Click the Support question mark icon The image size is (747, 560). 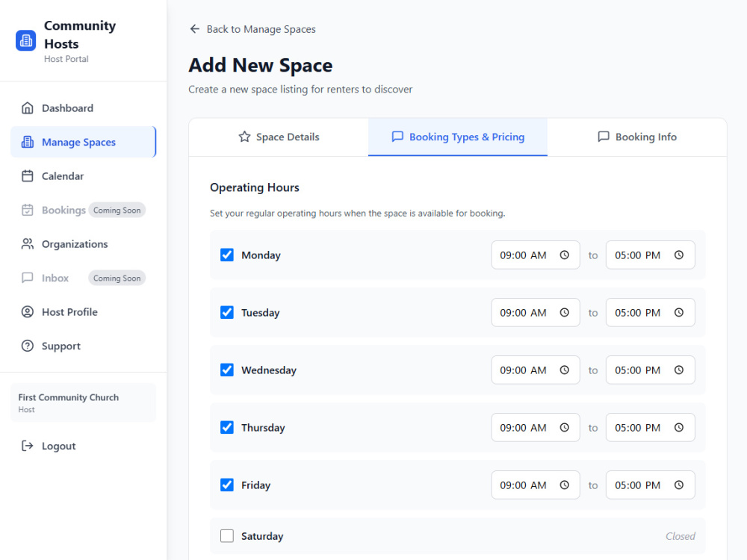[28, 346]
